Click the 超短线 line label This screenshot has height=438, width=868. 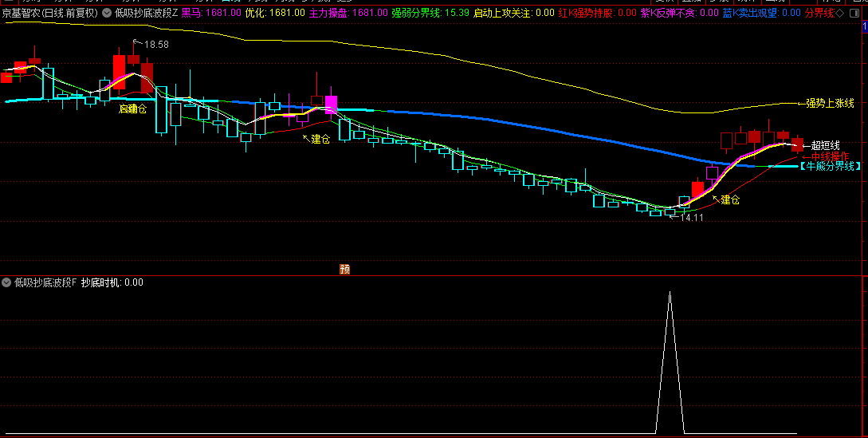coord(825,146)
